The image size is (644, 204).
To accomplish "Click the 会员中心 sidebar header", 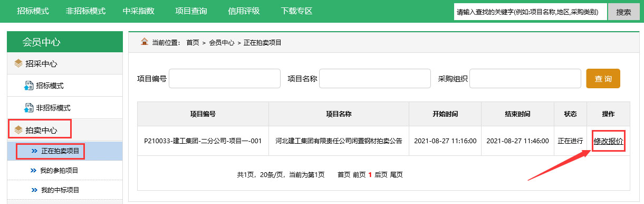I will (65, 42).
